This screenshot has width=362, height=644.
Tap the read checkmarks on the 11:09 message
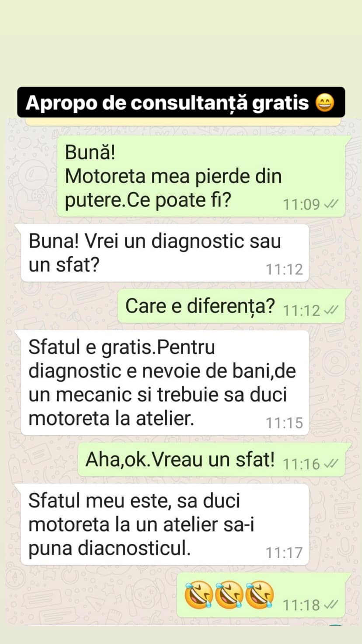click(331, 204)
